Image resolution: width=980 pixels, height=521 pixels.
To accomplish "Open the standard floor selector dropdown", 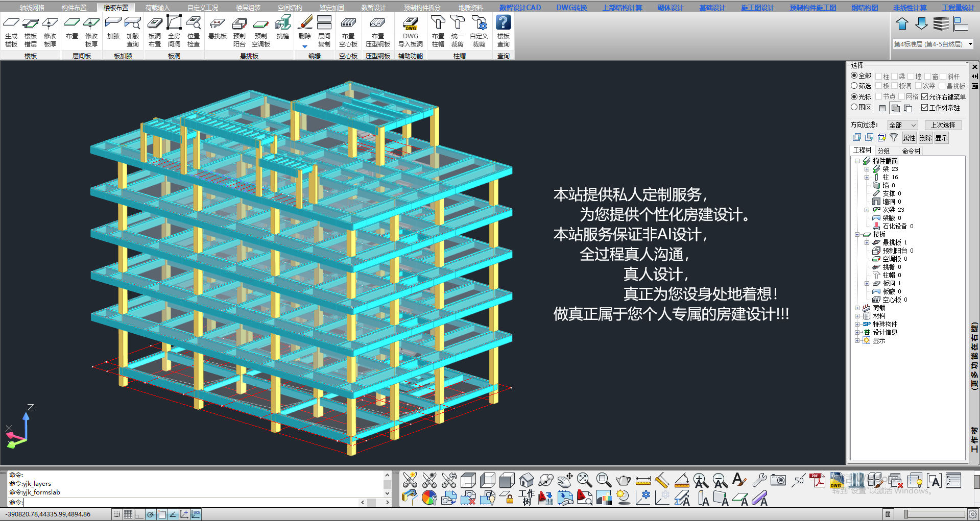I will pyautogui.click(x=970, y=44).
